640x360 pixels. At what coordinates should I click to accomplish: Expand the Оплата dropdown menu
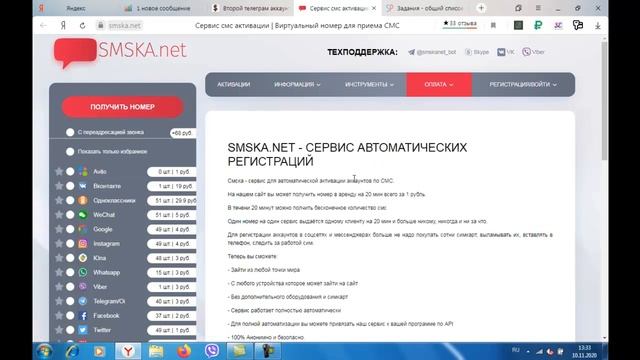pos(439,84)
